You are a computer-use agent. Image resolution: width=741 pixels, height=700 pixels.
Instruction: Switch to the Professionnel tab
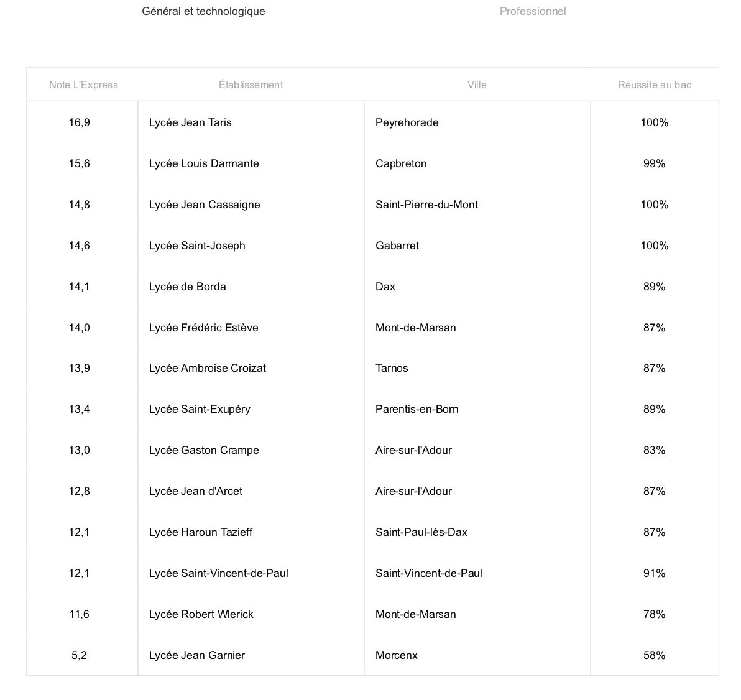click(533, 11)
